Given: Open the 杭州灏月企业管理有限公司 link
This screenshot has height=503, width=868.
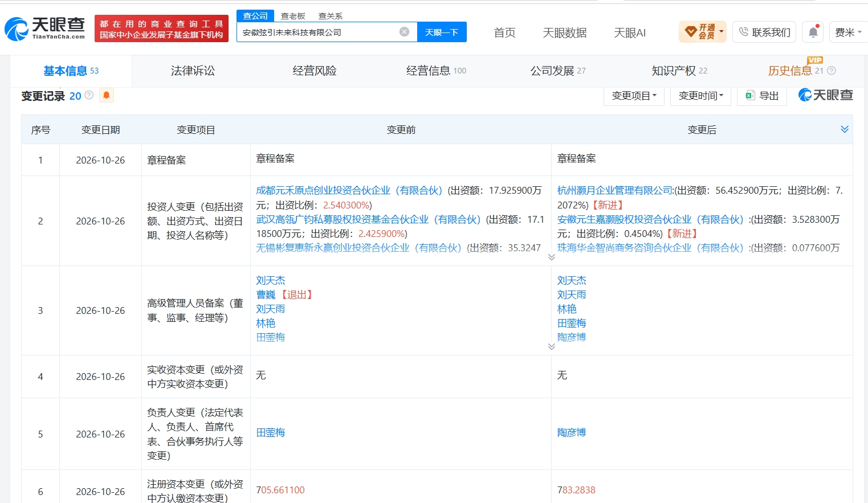Looking at the screenshot, I should click(x=614, y=190).
